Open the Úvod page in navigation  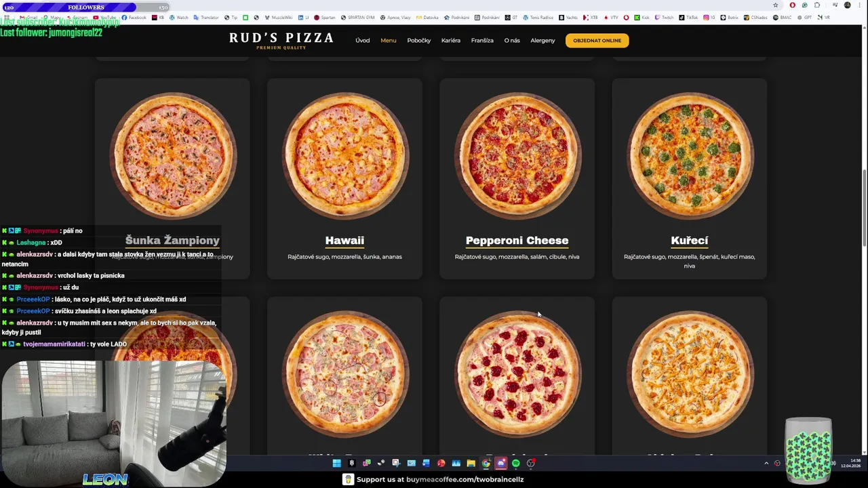(363, 41)
